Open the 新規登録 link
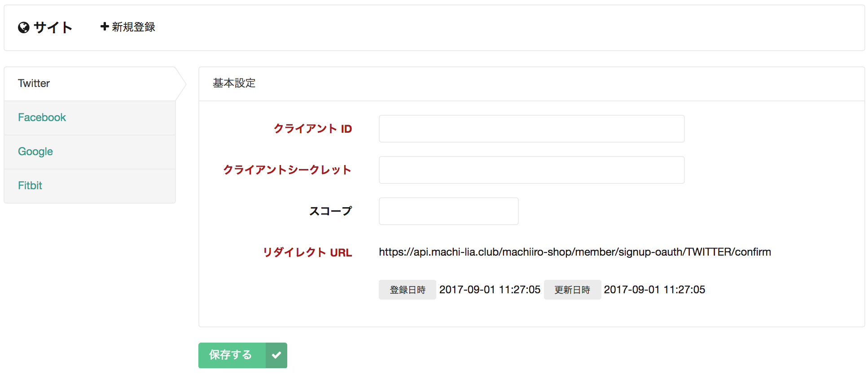 click(x=128, y=27)
